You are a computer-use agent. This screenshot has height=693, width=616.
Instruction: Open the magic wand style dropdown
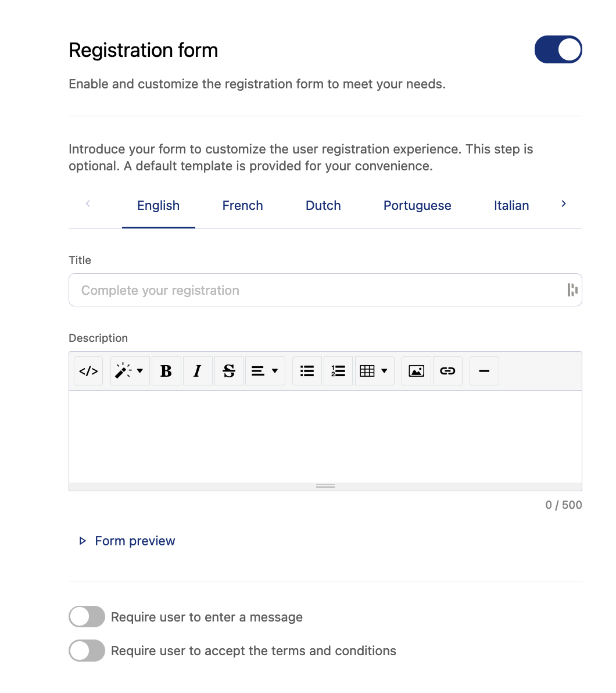pos(130,371)
